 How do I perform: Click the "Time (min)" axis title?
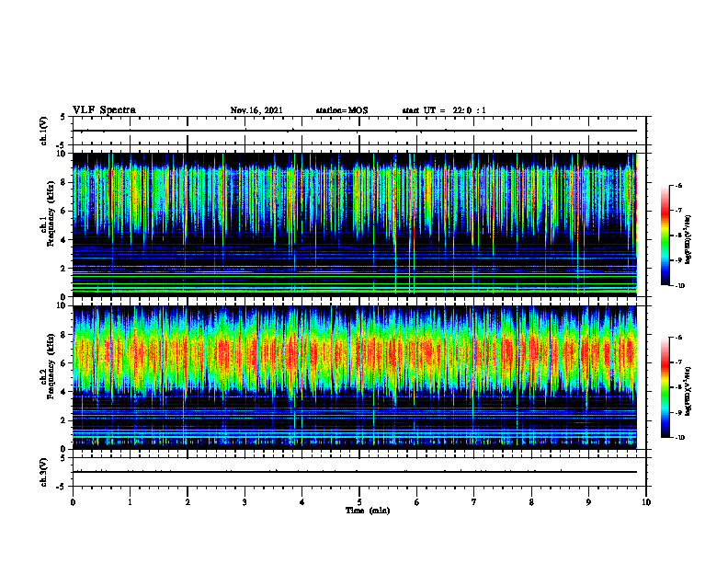[368, 511]
